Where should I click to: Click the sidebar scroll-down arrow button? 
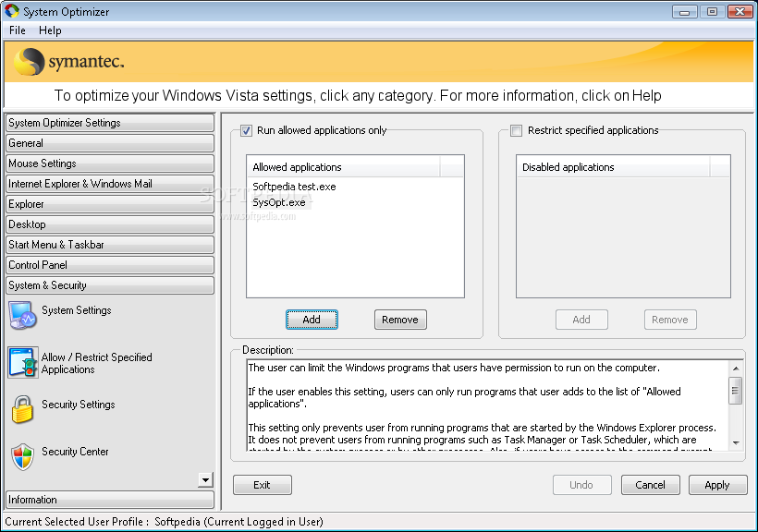pyautogui.click(x=205, y=479)
